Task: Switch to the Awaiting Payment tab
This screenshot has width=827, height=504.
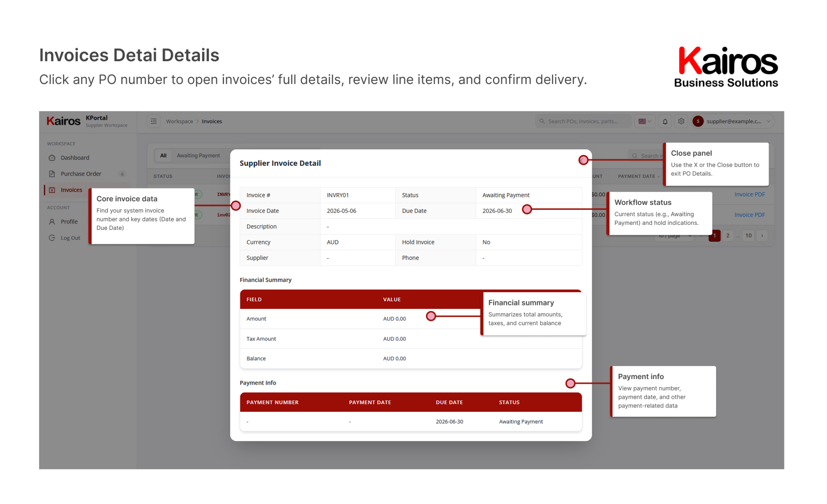Action: click(x=198, y=156)
